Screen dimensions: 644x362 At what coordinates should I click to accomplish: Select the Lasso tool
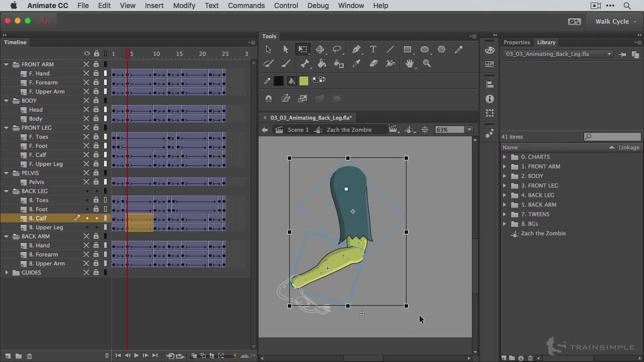pos(338,49)
